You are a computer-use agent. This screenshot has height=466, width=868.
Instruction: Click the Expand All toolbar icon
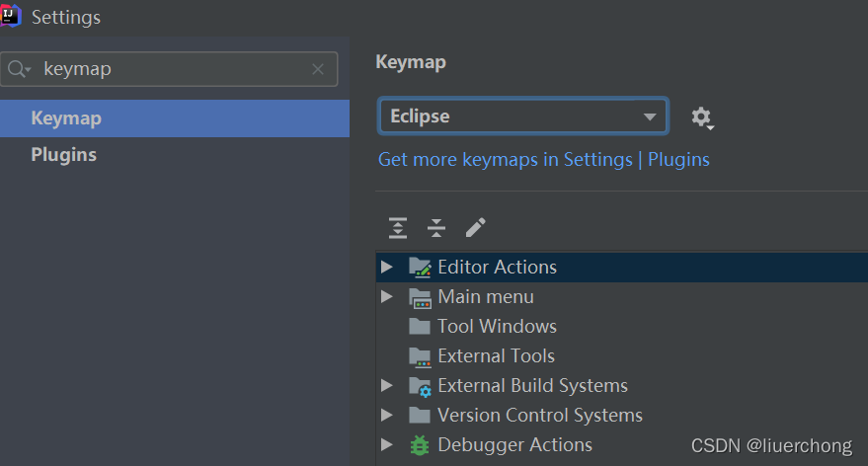click(x=398, y=227)
